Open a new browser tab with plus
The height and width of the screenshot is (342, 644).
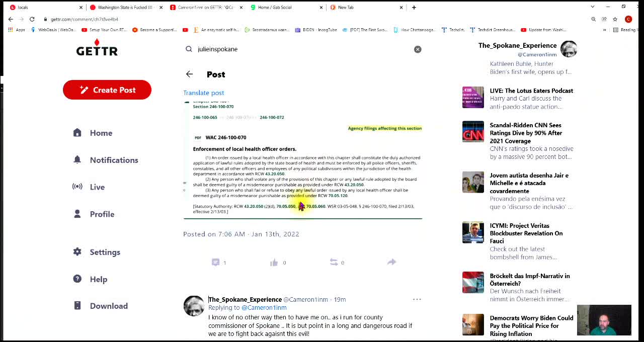[x=414, y=7]
